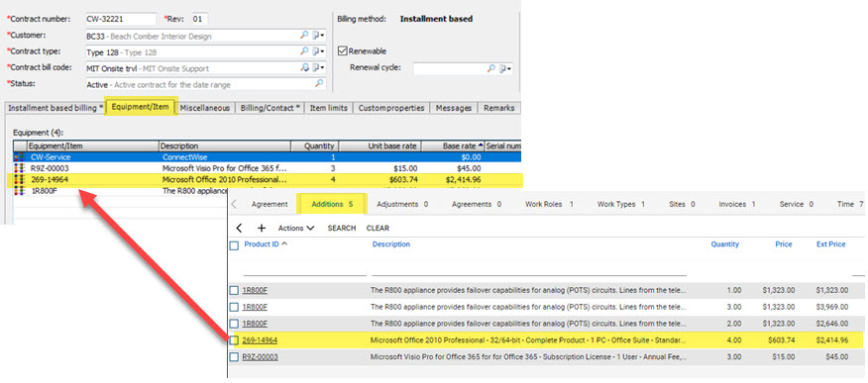
Task: Open the Service tab
Action: click(x=796, y=204)
